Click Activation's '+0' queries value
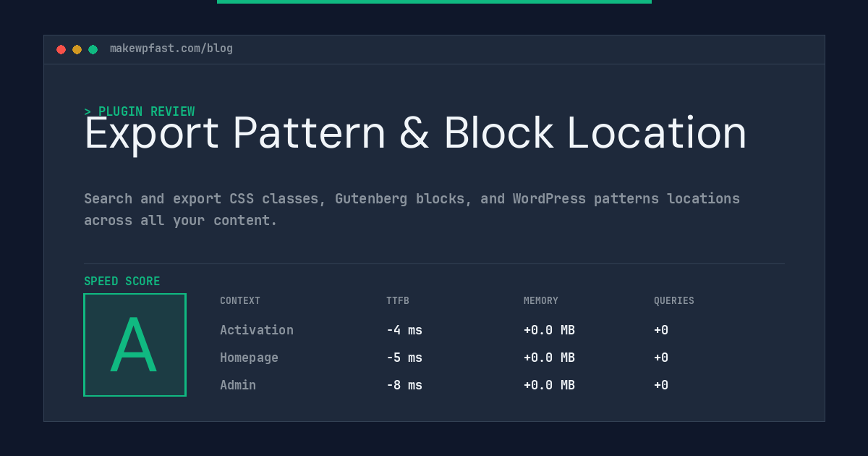The image size is (868, 456). click(661, 330)
